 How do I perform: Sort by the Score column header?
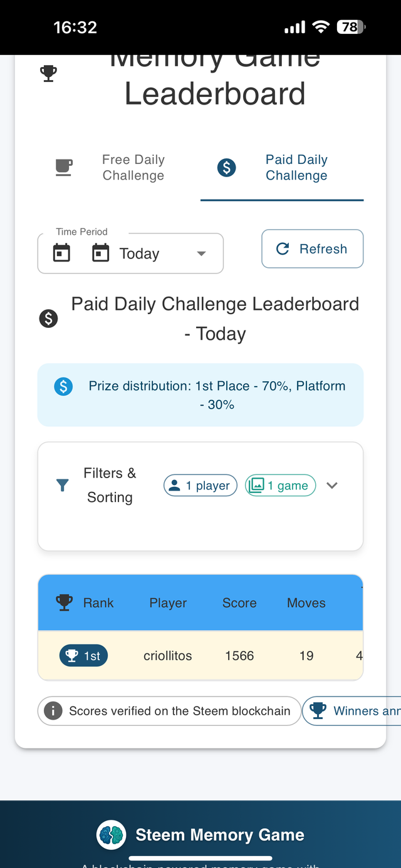click(239, 603)
